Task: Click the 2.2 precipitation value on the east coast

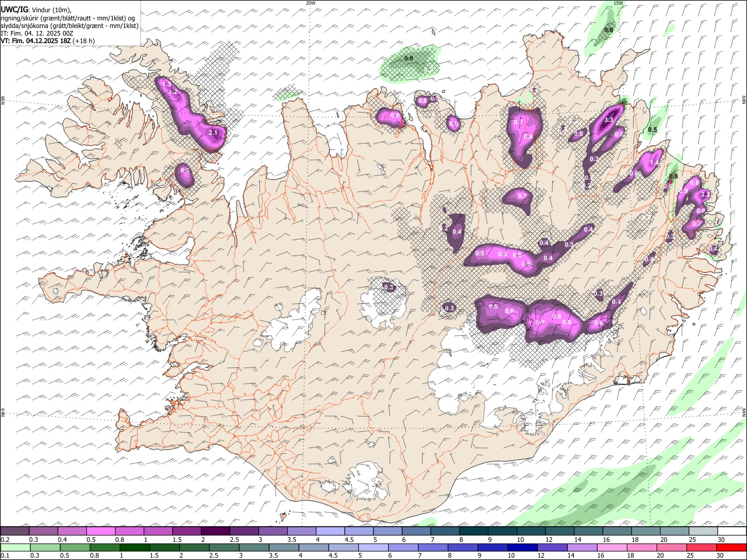Action: [705, 194]
